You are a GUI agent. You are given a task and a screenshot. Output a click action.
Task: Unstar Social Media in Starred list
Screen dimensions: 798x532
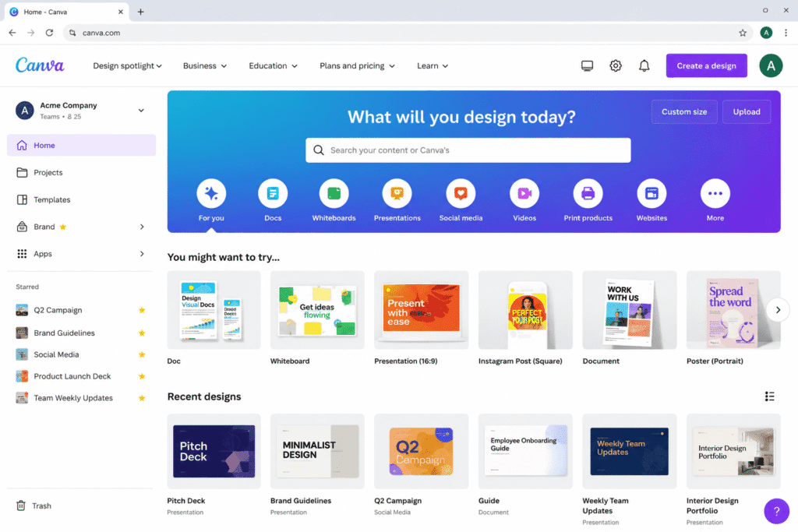[142, 354]
